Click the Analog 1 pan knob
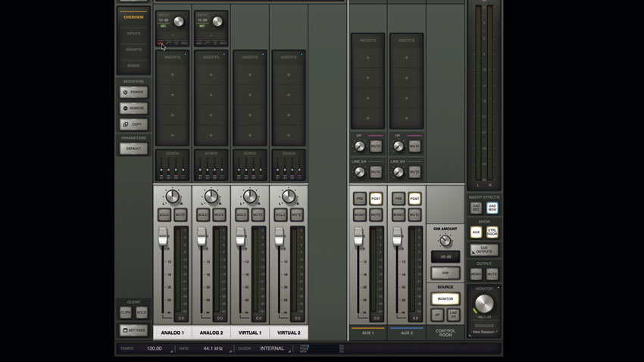This screenshot has height=362, width=644. tap(173, 197)
